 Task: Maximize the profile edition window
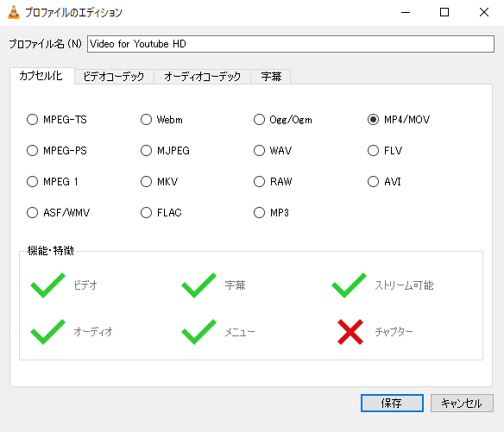(444, 13)
